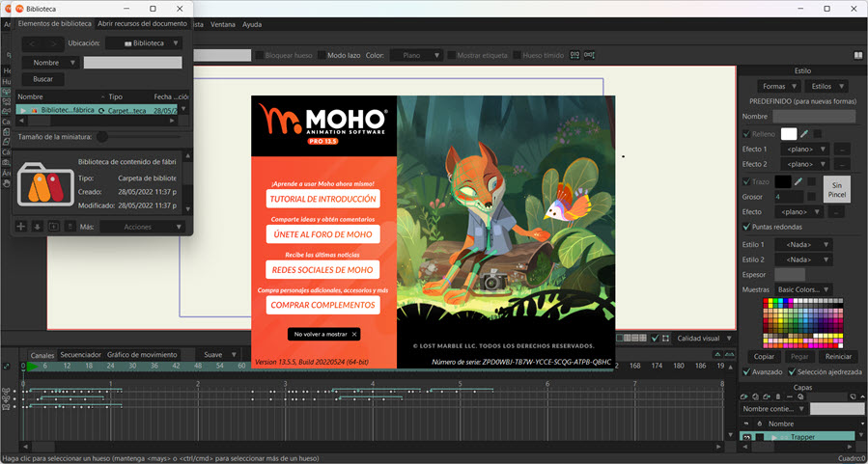Uncheck the Avanzado checkbox

tap(746, 372)
